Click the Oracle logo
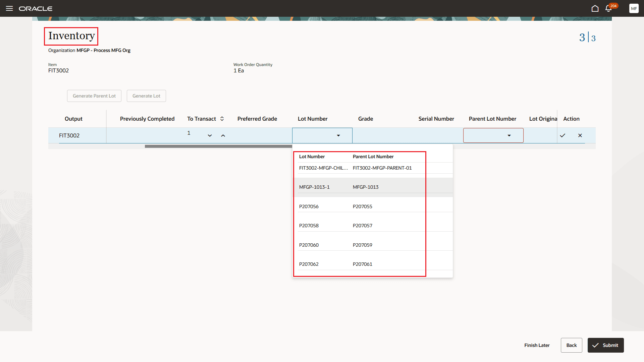The image size is (644, 362). (36, 9)
